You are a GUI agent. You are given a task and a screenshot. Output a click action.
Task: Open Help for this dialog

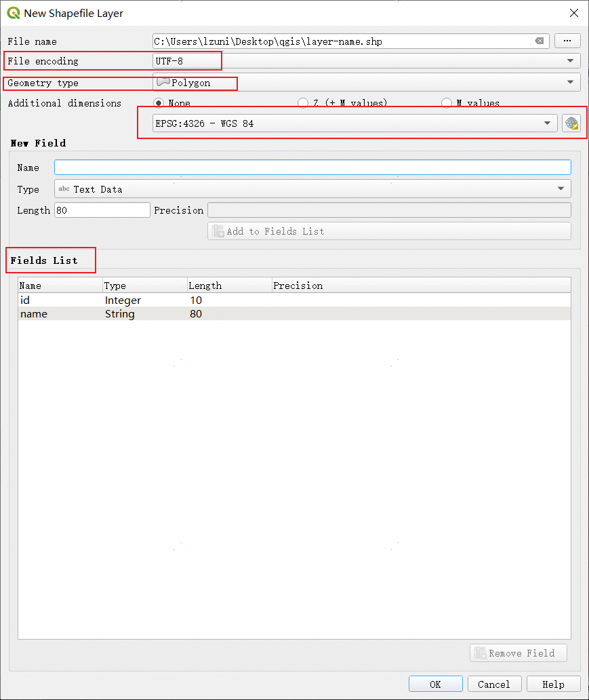pyautogui.click(x=553, y=684)
